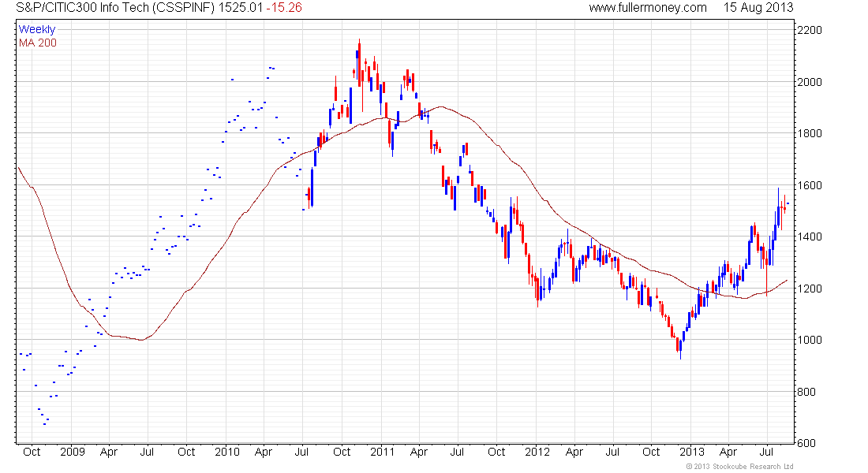Click the 2011 x-axis year label
This screenshot has width=868, height=473.
coord(383,452)
